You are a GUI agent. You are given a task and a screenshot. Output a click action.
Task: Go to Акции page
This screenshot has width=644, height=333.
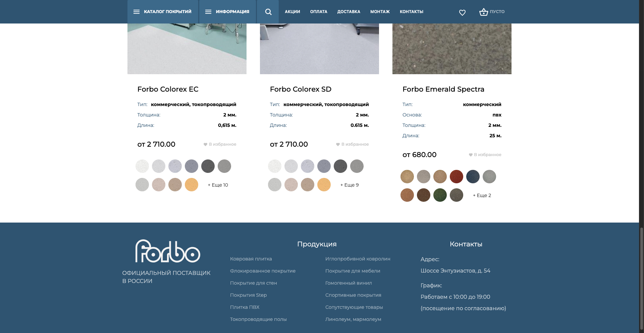pyautogui.click(x=292, y=12)
